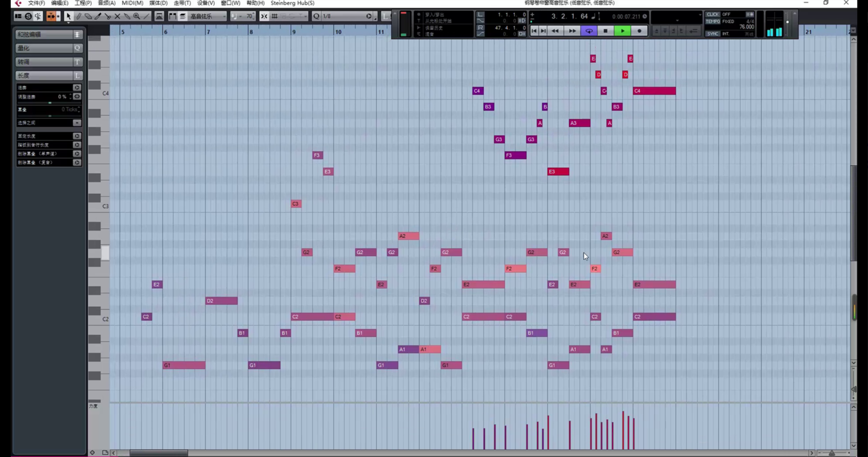Click the 踏板到音符长度 apply button
The image size is (868, 457).
pos(77,145)
